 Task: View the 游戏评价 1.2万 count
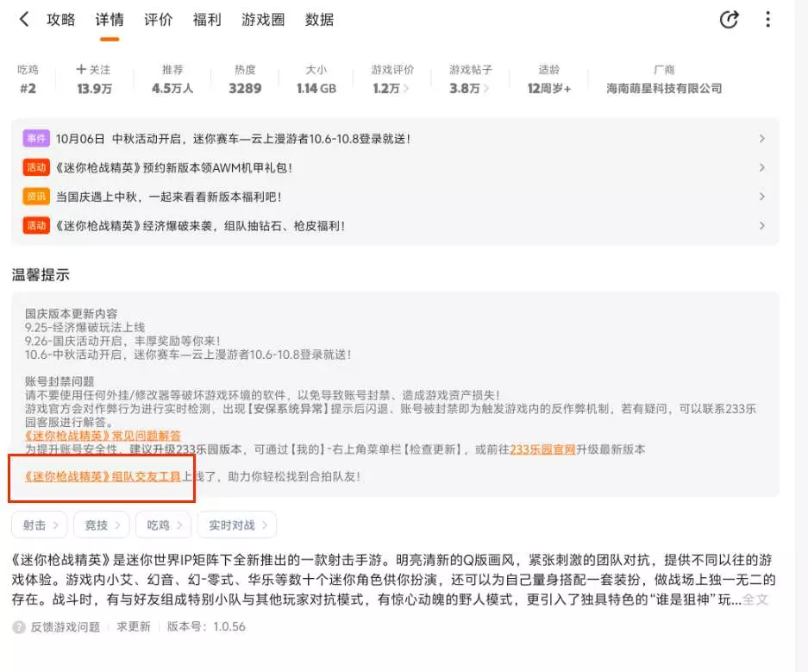(392, 88)
